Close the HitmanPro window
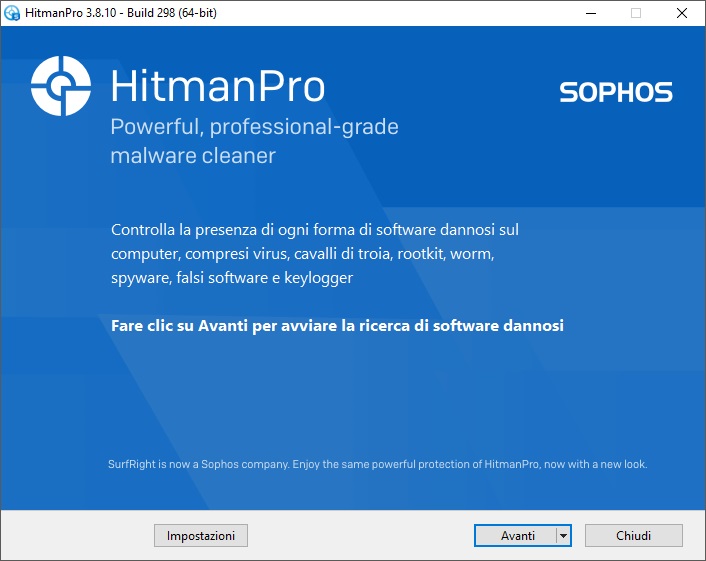Screen dimensions: 706x561 point(682,13)
